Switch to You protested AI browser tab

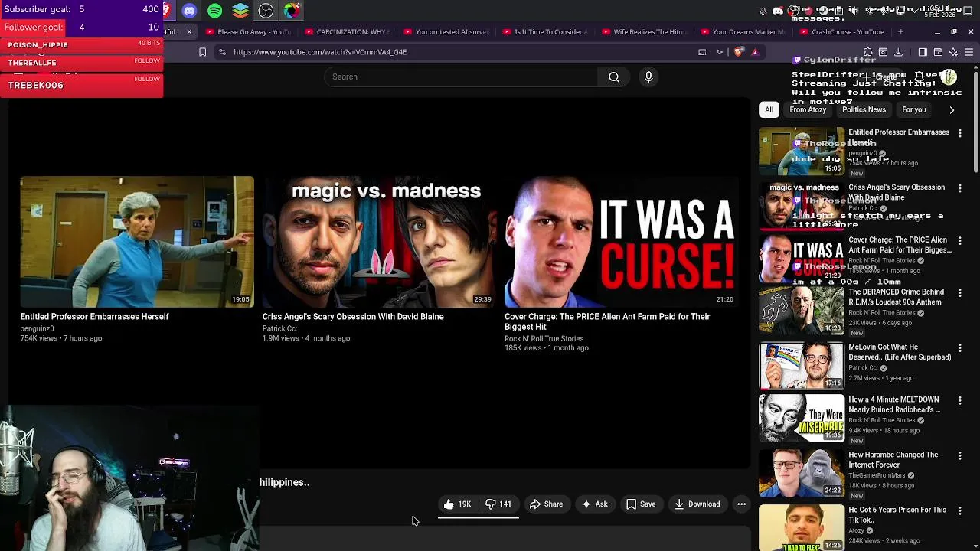[x=446, y=32]
